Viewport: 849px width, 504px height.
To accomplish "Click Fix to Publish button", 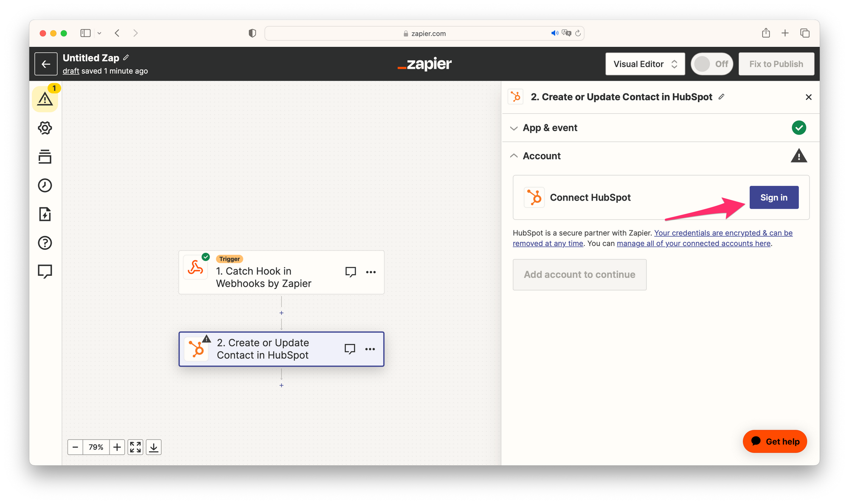I will (x=776, y=64).
